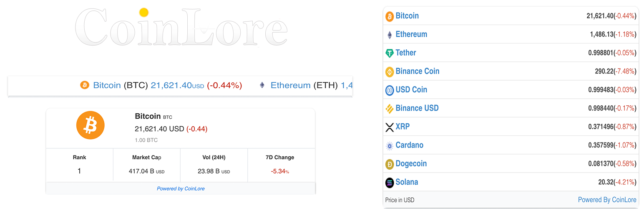The height and width of the screenshot is (209, 644).
Task: Click the Cardano icon
Action: [x=389, y=145]
